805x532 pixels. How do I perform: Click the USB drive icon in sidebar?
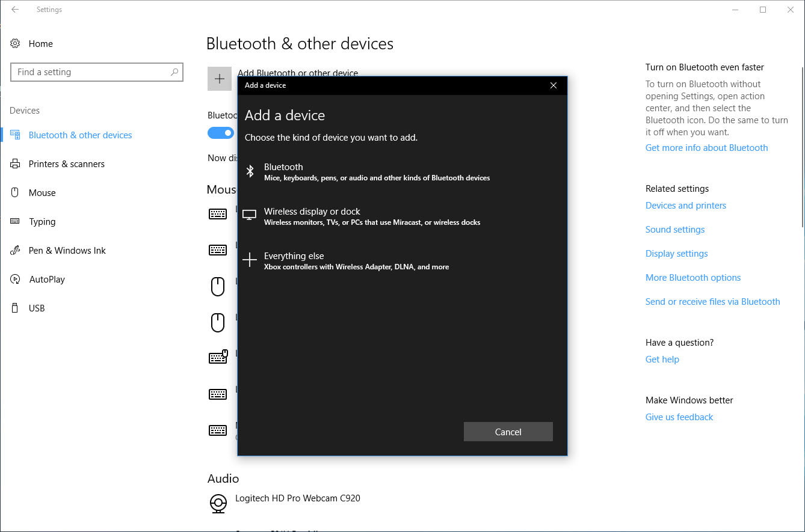(14, 308)
